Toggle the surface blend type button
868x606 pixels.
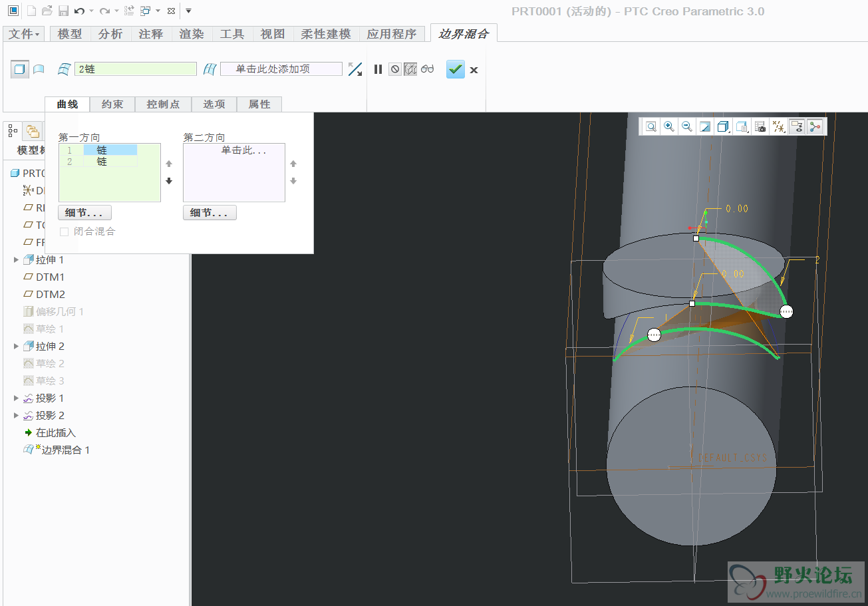point(20,69)
